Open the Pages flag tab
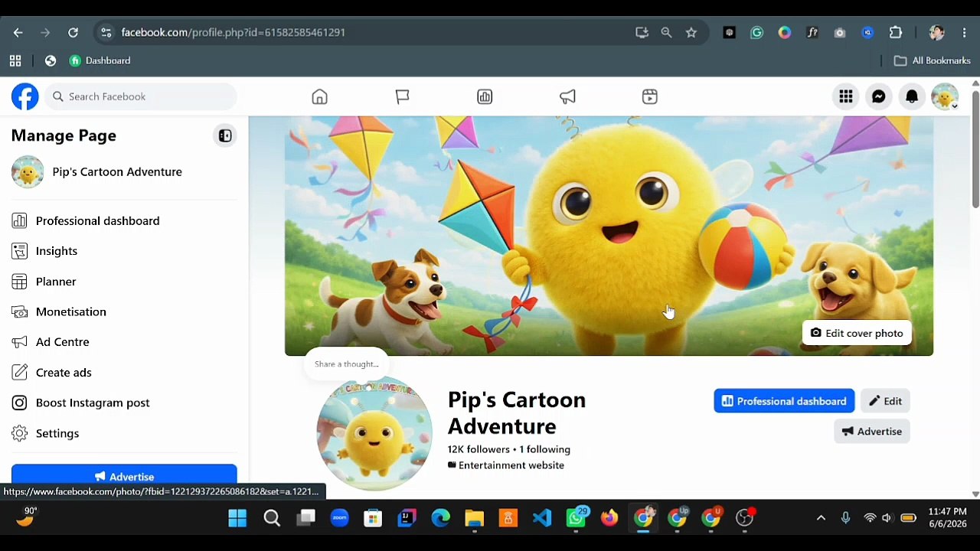980x551 pixels. click(x=402, y=96)
